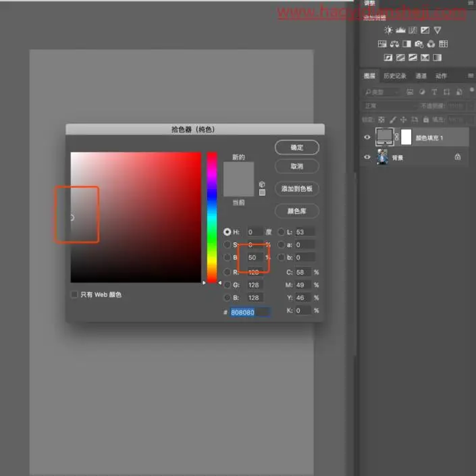Add a Brightness/Contrast adjustment
Screen dimensions: 476x476
[x=388, y=30]
